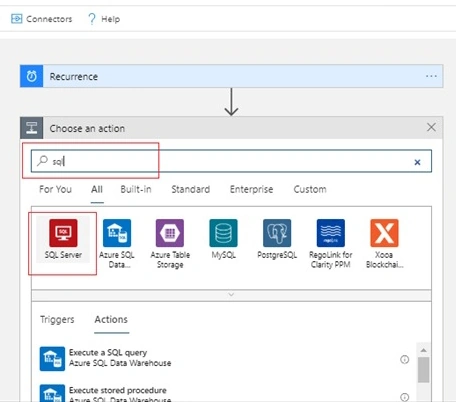
Task: Select the All connectors tab
Action: pyautogui.click(x=97, y=190)
